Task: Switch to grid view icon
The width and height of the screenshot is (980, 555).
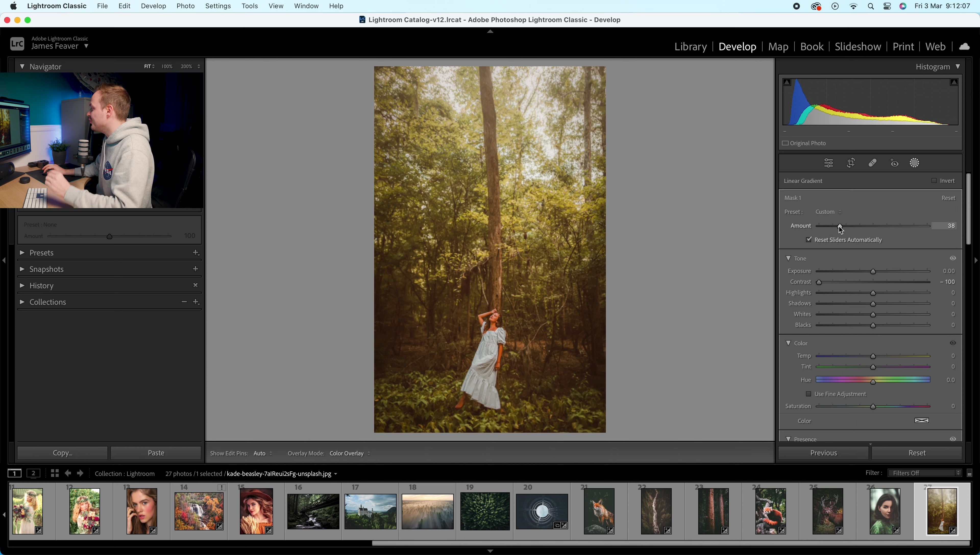Action: click(55, 473)
